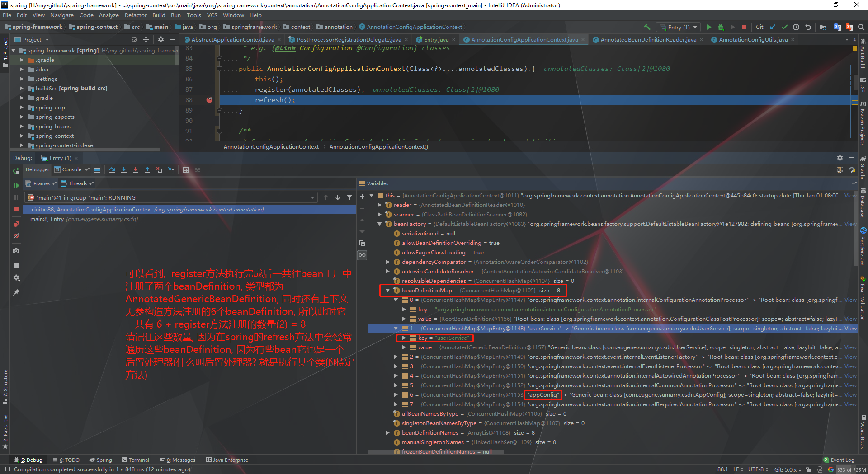Expand the spring-aop project folder
Viewport: 868px width, 474px height.
click(x=21, y=108)
